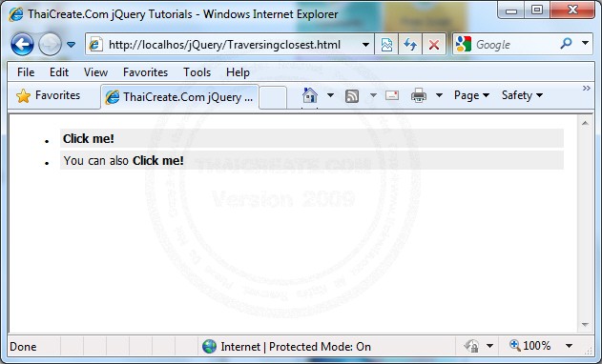Image resolution: width=602 pixels, height=364 pixels.
Task: Open the search provider dropdown arrow
Action: pos(585,43)
